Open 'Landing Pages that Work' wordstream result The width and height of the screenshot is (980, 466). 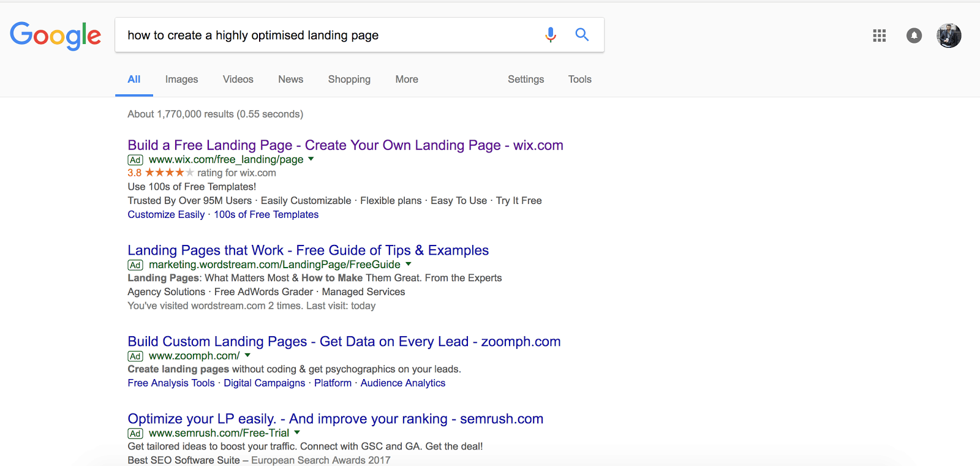pyautogui.click(x=308, y=250)
